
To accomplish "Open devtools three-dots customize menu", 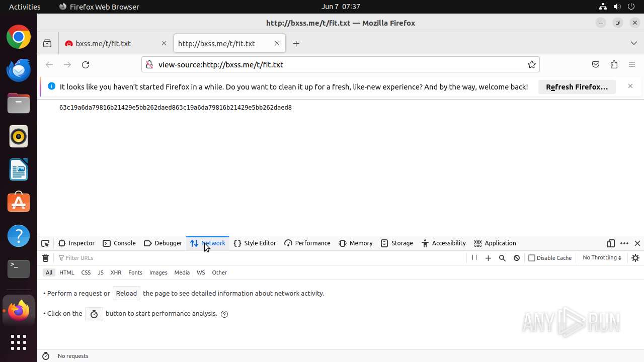I will 624,243.
